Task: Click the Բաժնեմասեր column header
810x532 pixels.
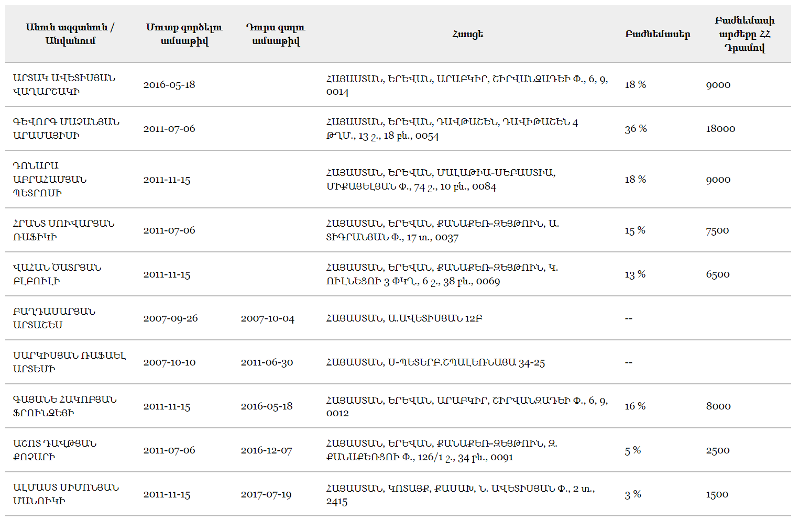Action: click(x=658, y=34)
